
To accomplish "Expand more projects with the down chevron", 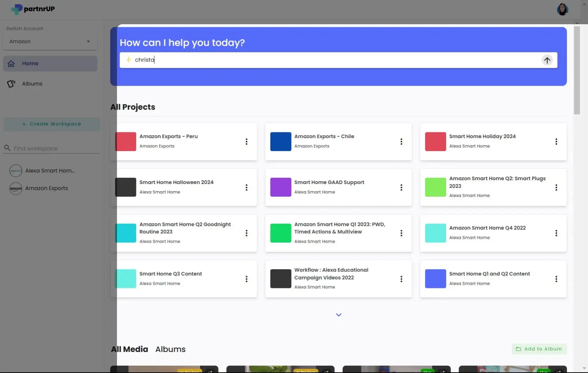I will click(338, 315).
